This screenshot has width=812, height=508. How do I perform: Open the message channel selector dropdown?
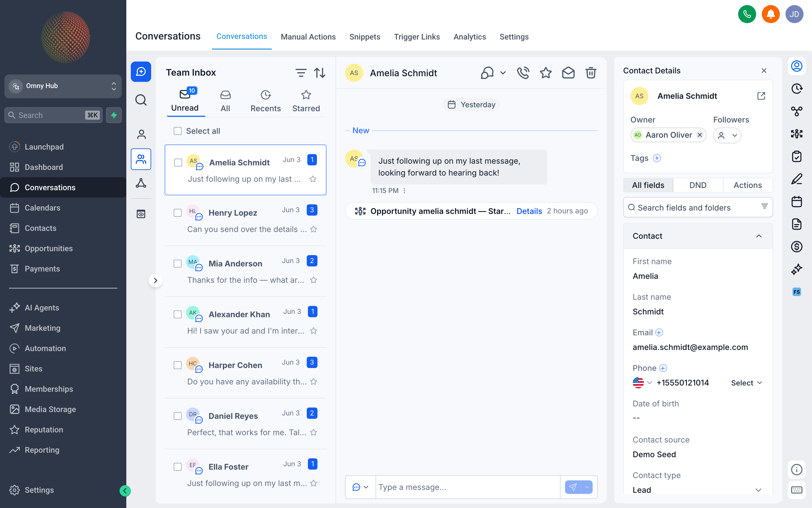360,487
